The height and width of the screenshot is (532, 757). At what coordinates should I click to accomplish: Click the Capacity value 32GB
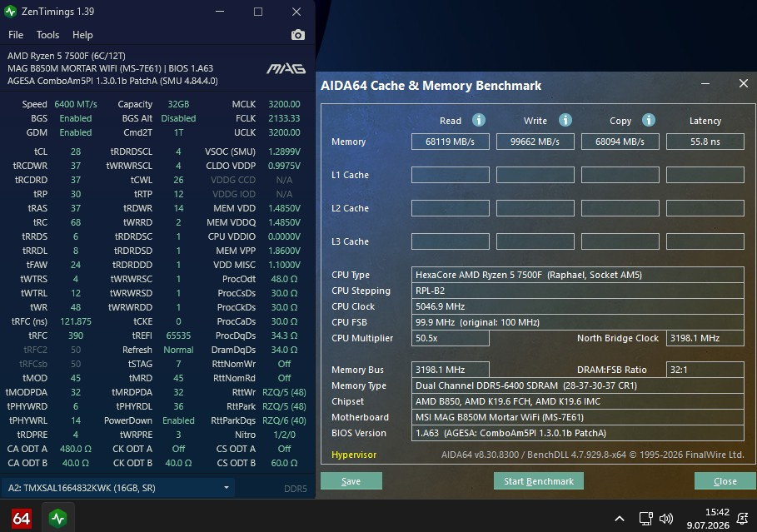point(178,104)
